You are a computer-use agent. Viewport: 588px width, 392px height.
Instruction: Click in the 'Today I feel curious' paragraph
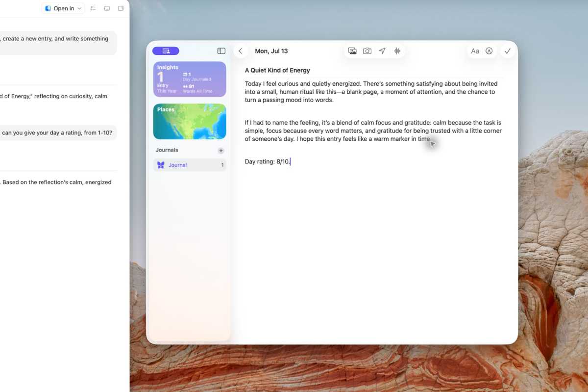(x=371, y=92)
